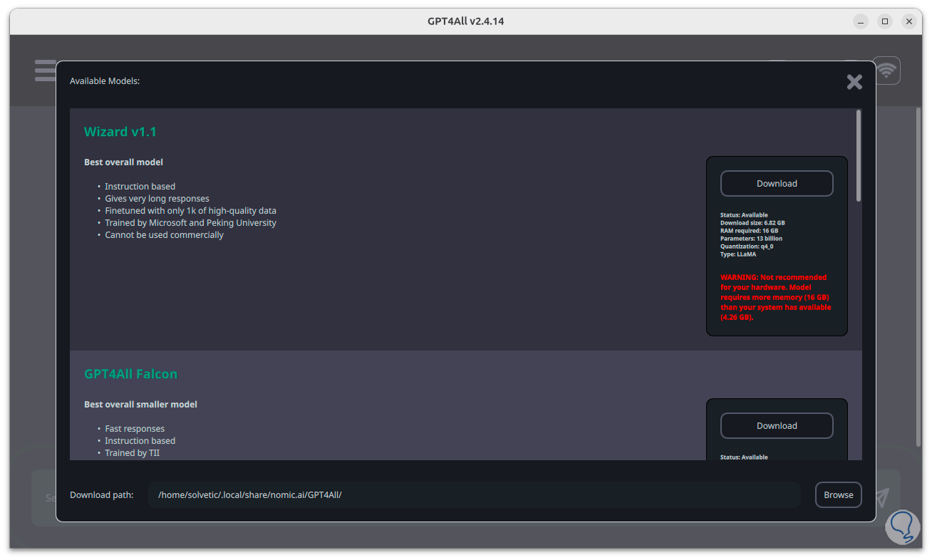Screen dimensions: 932x560
Task: Click "Instruction based" under Wizard v1.1
Action: tap(140, 187)
